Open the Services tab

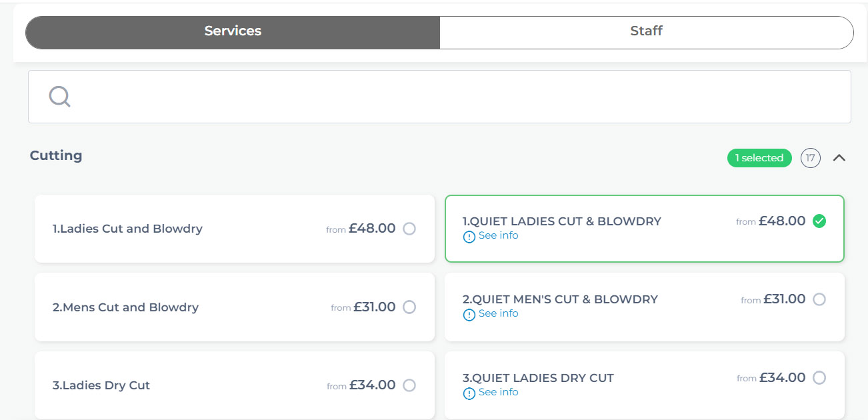[x=233, y=31]
